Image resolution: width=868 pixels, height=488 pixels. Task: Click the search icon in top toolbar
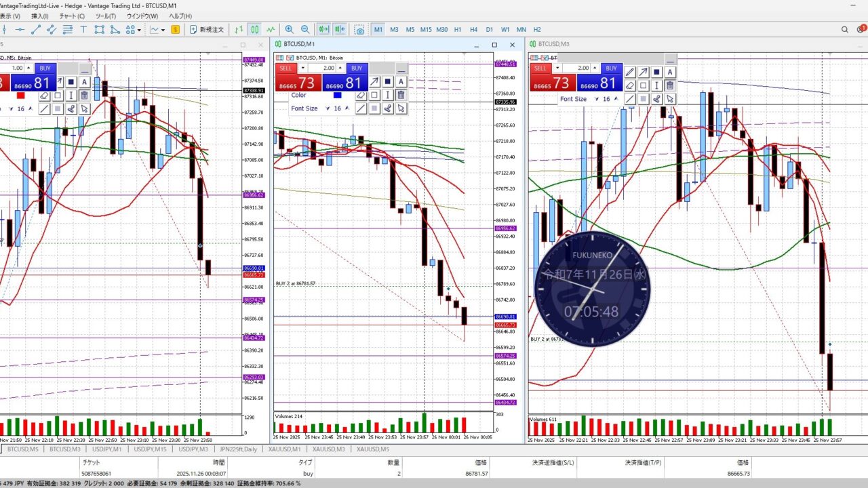845,30
